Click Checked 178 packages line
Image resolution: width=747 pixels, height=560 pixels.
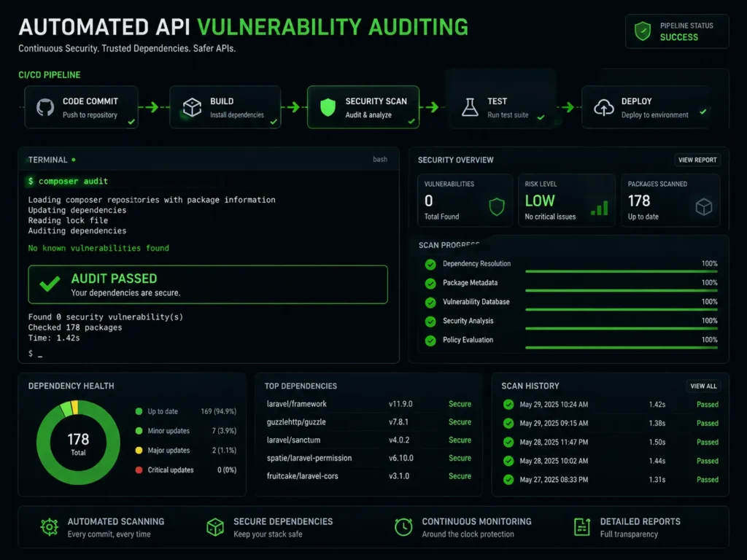(x=75, y=327)
